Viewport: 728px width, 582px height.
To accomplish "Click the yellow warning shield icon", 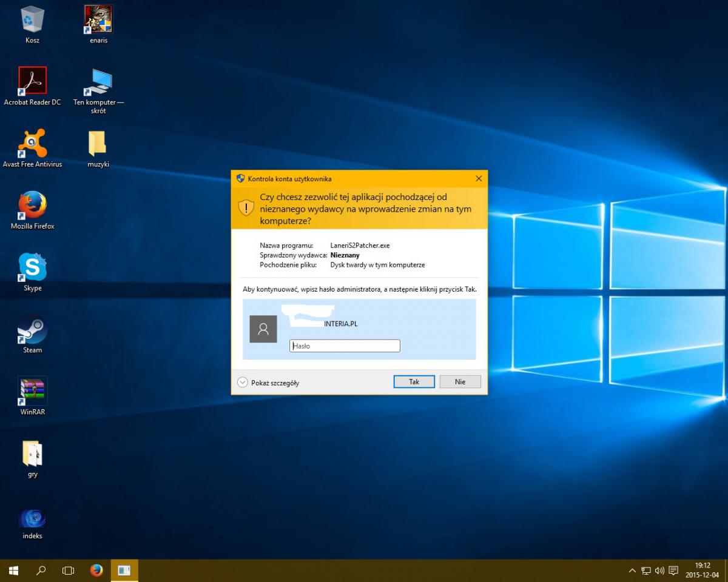I will pos(246,208).
